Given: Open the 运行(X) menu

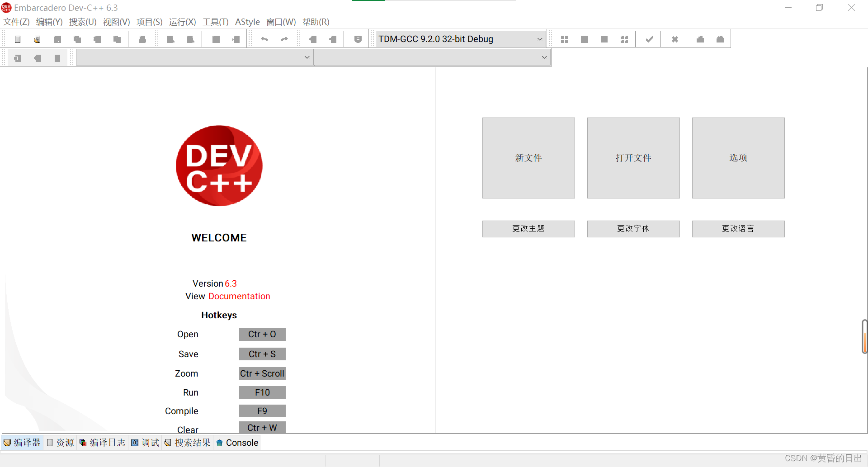Looking at the screenshot, I should [x=182, y=22].
